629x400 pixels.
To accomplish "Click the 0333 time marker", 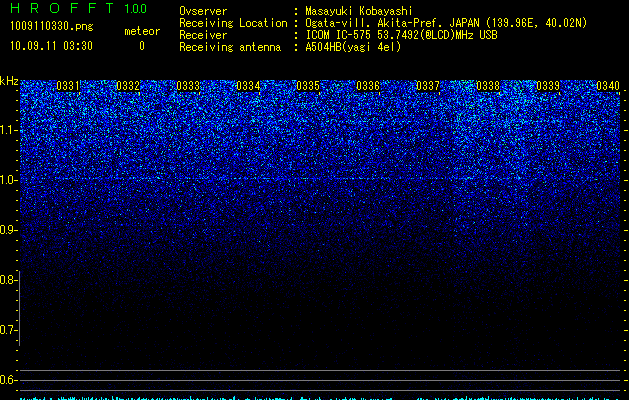I will tap(188, 86).
